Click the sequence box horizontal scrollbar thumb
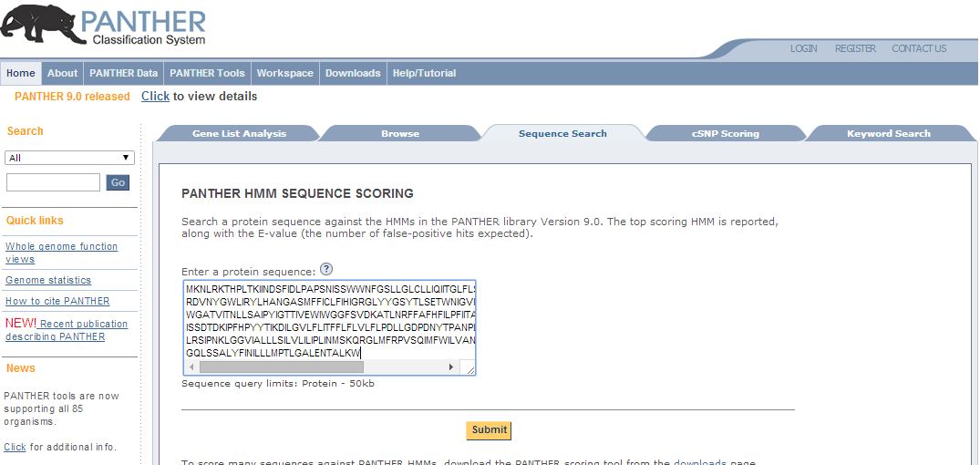Screen dimensions: 980x465 click(282, 367)
